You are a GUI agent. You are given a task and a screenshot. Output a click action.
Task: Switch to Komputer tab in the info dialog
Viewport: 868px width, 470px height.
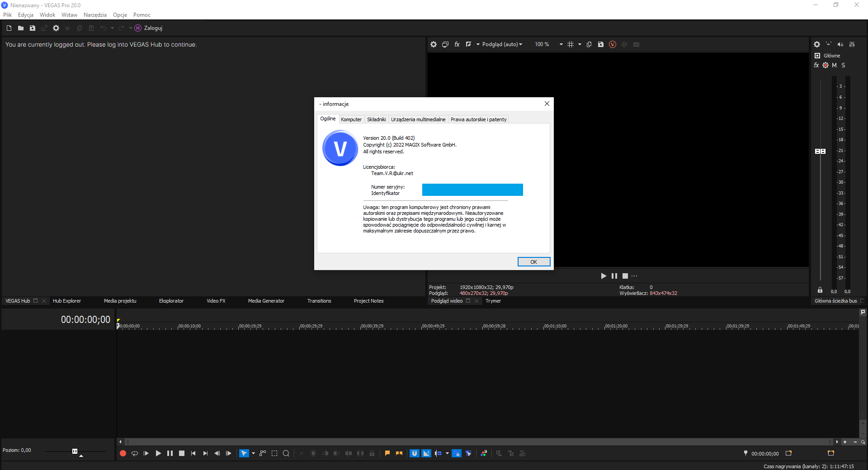click(x=351, y=119)
